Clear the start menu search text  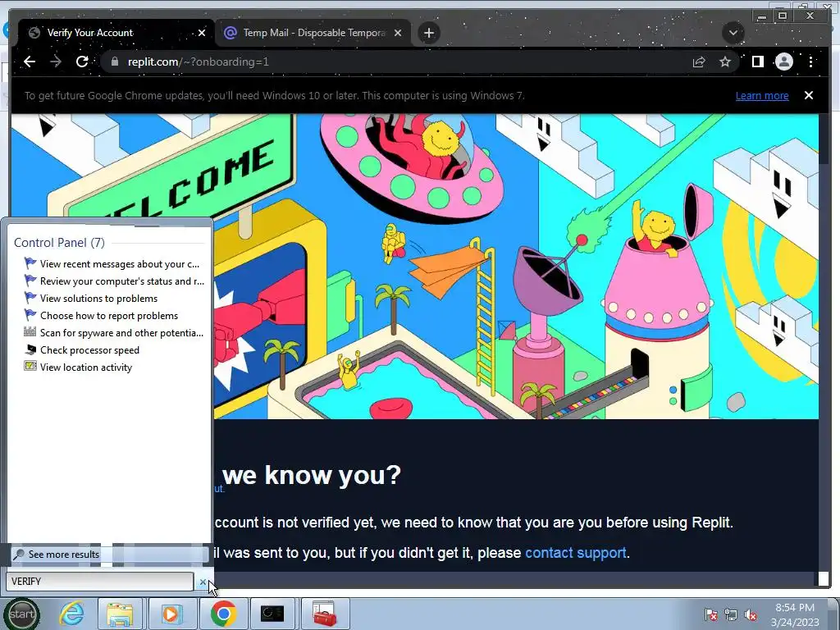click(203, 582)
